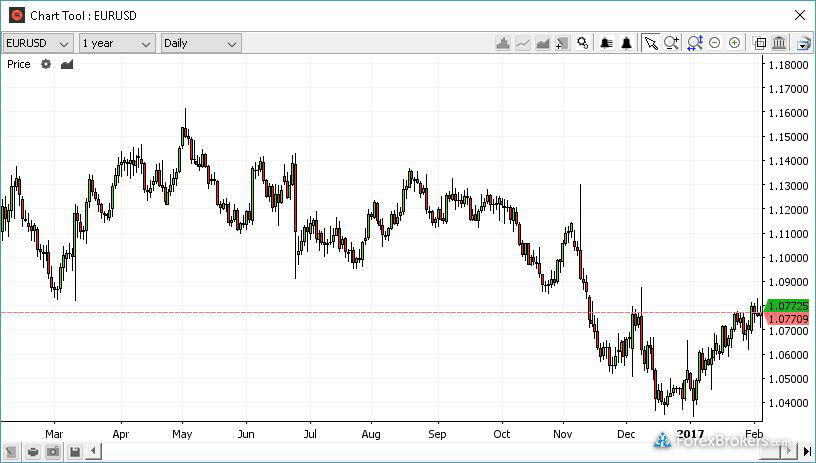Click the bottom-left drawing tools icon
816x463 pixels.
tap(11, 451)
